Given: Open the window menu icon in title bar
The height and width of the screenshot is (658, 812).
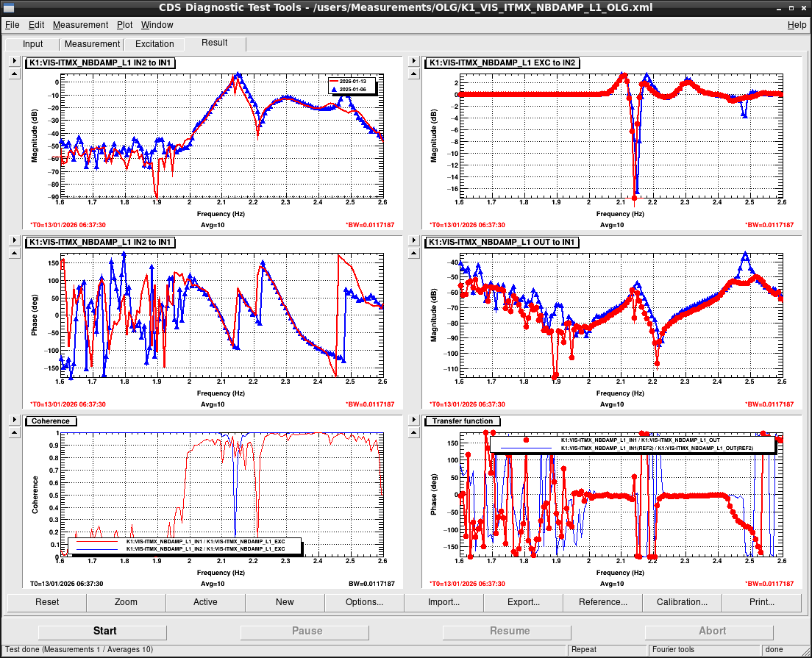Looking at the screenshot, I should coord(9,7).
